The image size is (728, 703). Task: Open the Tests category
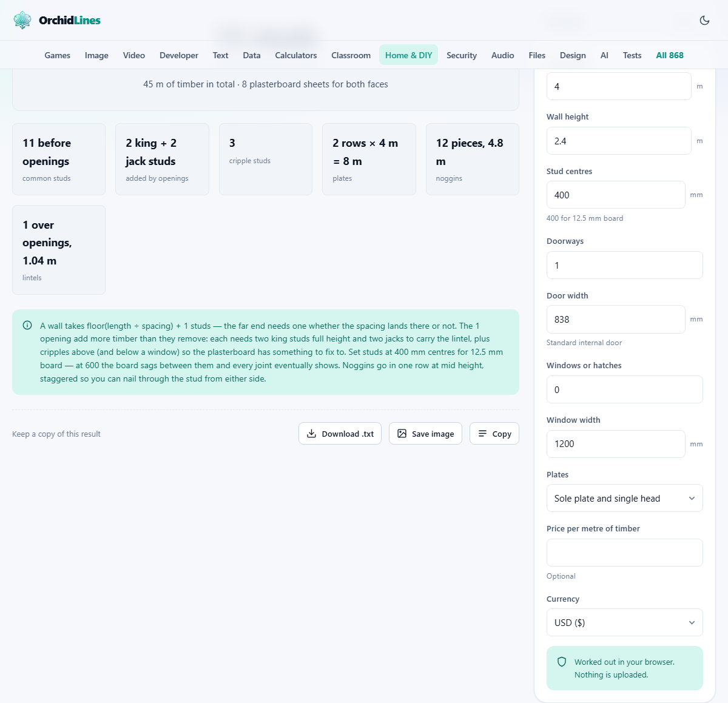(x=632, y=55)
